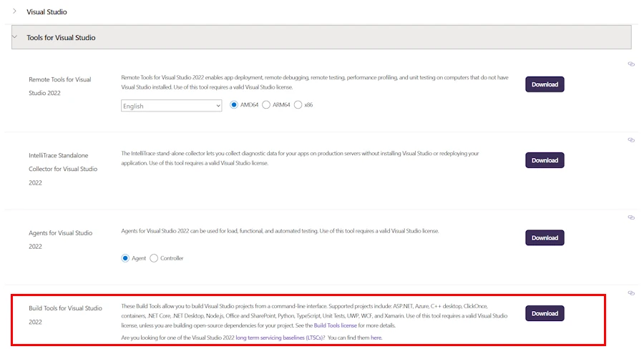Copy link icon for Agents row
The width and height of the screenshot is (644, 349).
point(631,217)
